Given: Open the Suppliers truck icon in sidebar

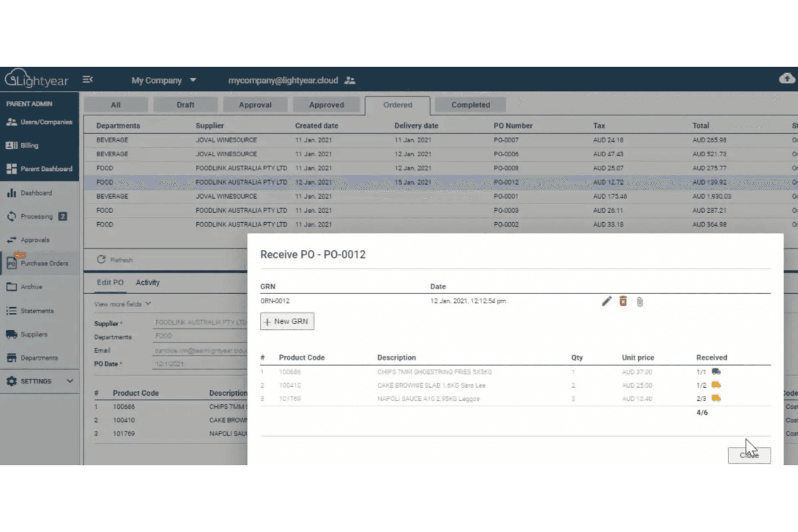Looking at the screenshot, I should (x=11, y=334).
